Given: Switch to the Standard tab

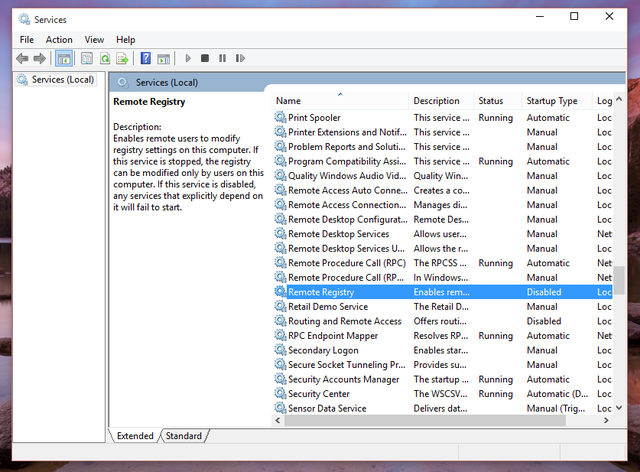Looking at the screenshot, I should point(184,436).
